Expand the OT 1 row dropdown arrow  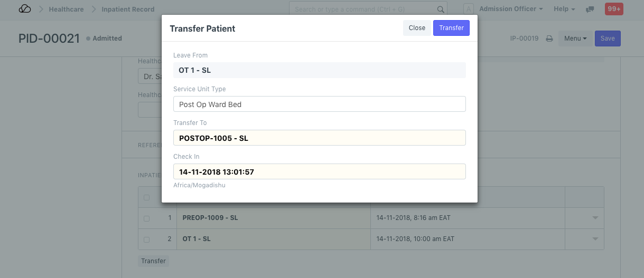pyautogui.click(x=595, y=239)
